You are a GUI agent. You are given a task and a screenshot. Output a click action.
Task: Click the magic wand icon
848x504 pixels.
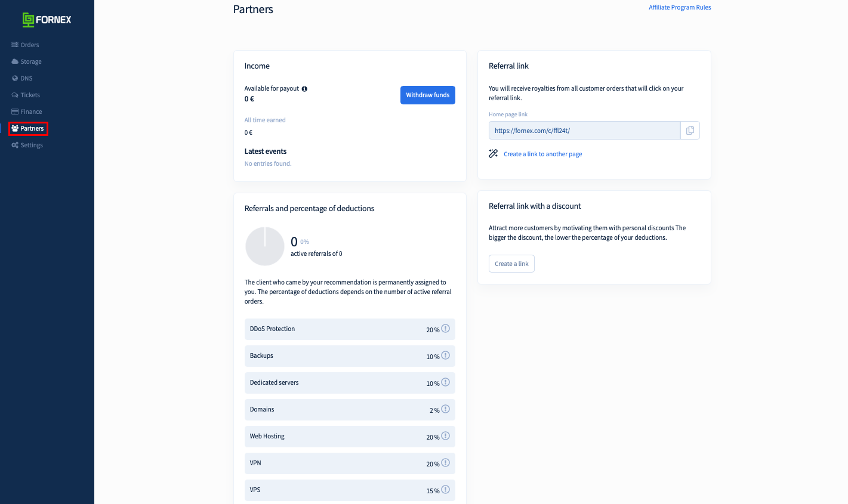click(x=494, y=154)
